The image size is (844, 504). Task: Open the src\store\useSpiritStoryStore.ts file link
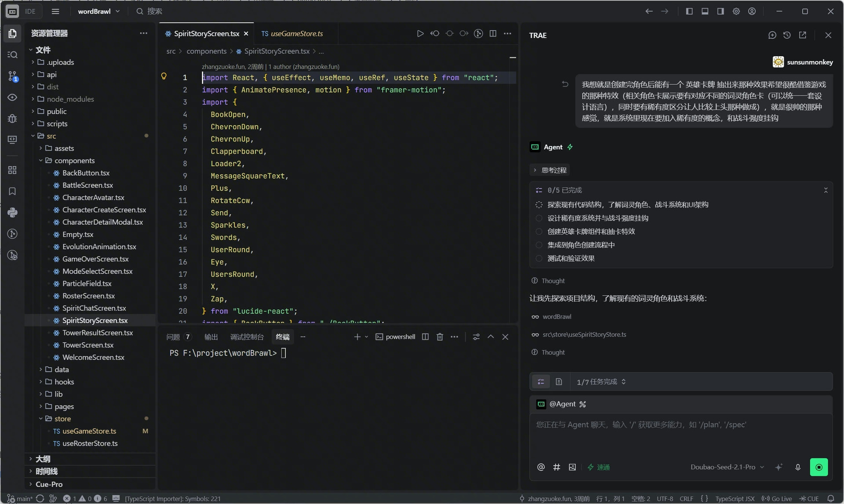(584, 334)
